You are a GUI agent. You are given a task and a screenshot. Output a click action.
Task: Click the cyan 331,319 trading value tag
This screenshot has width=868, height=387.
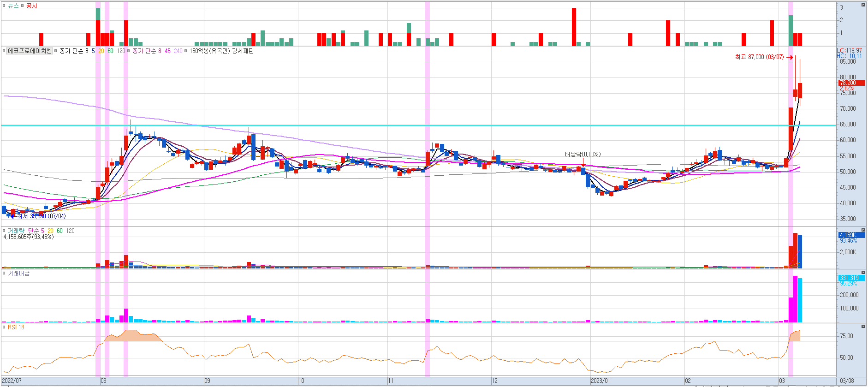(851, 278)
